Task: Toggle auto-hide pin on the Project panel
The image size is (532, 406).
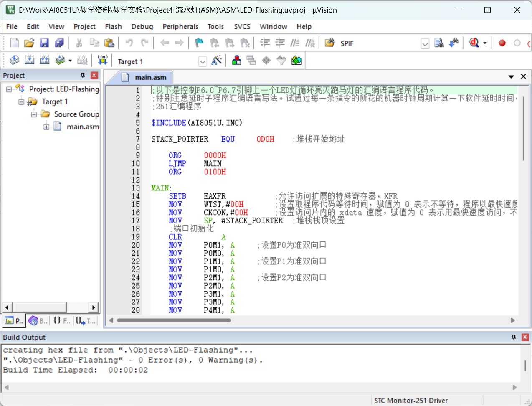Action: (x=83, y=75)
